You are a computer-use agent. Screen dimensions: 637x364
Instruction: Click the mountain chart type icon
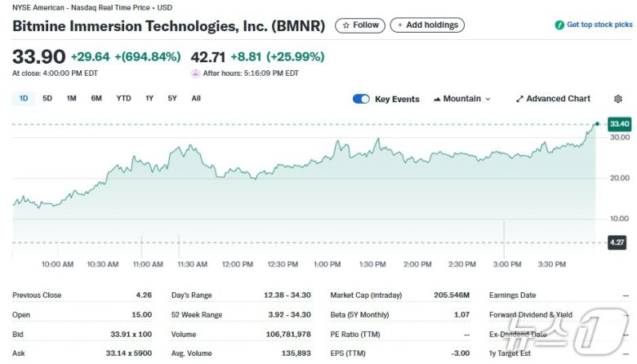pyautogui.click(x=437, y=99)
